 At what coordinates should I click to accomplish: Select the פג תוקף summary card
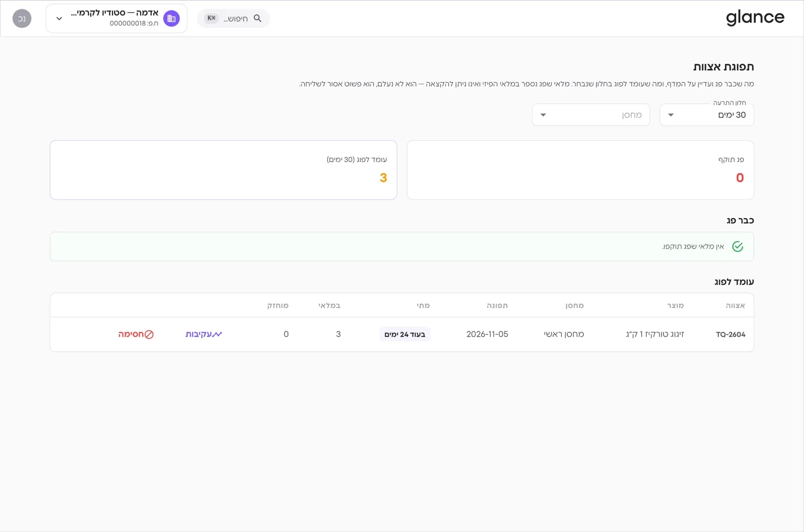click(x=580, y=170)
